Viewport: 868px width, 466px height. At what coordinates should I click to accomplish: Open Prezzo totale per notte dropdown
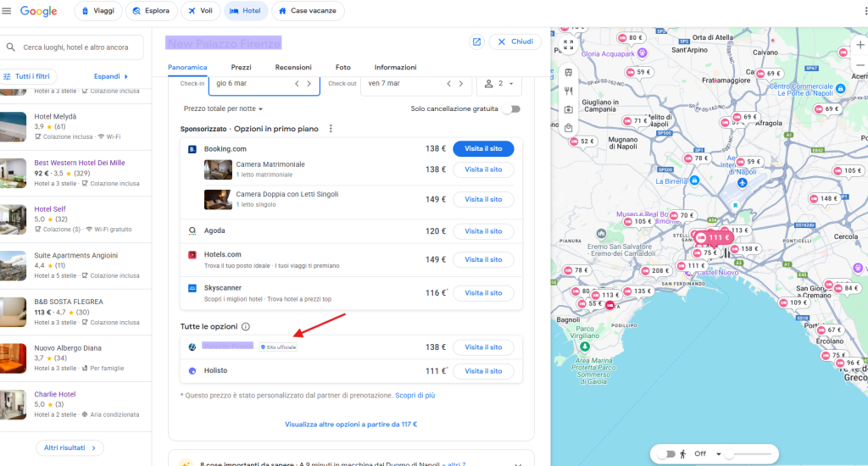click(x=223, y=109)
